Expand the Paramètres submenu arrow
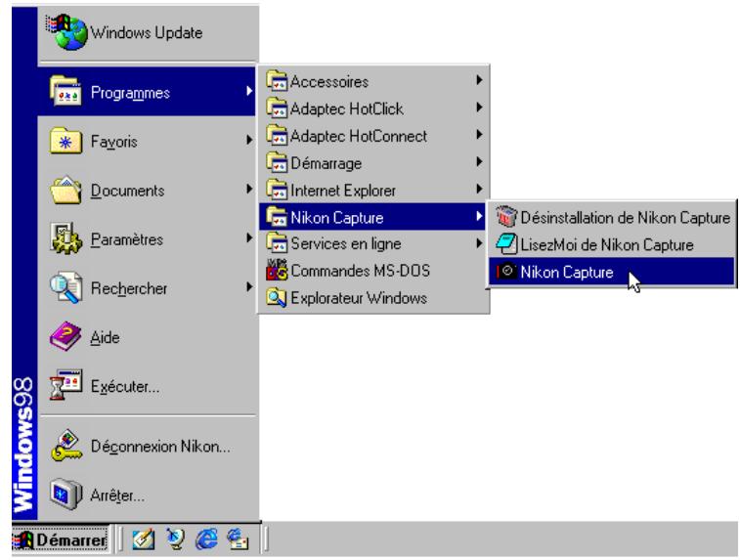Viewport: 740px width, 560px height. click(x=249, y=237)
